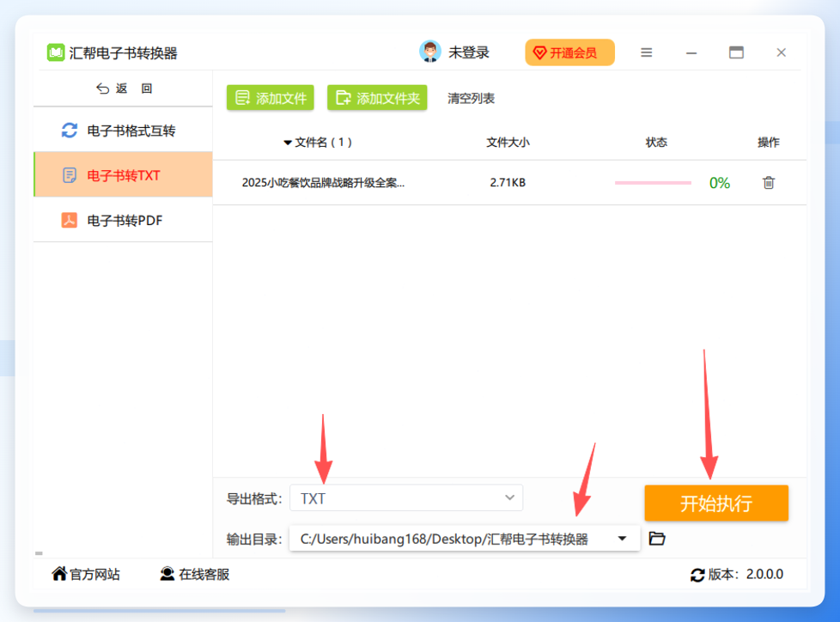The height and width of the screenshot is (622, 840).
Task: Open 官方网站 link
Action: [x=86, y=574]
